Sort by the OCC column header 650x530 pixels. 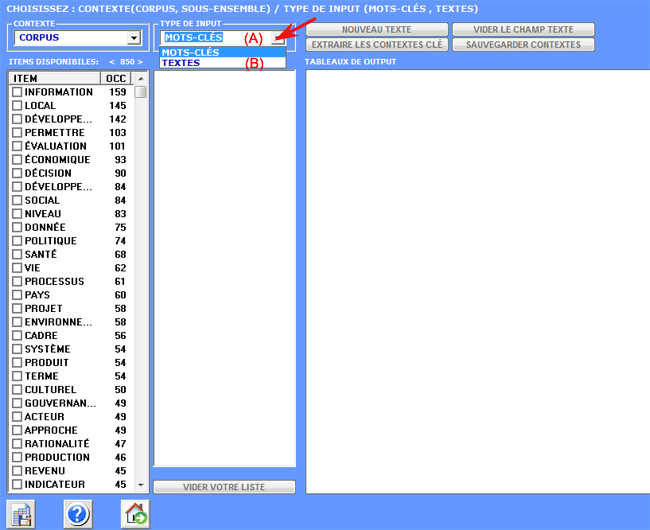tap(116, 78)
